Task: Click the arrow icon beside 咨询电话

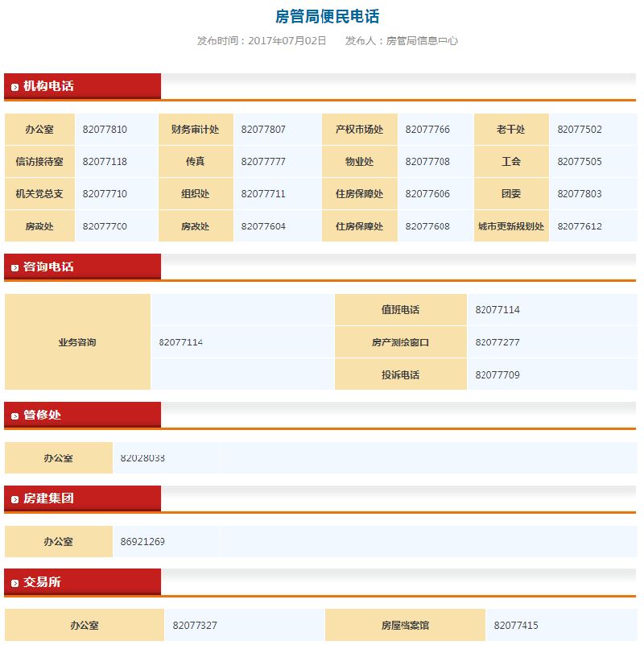Action: 14,267
